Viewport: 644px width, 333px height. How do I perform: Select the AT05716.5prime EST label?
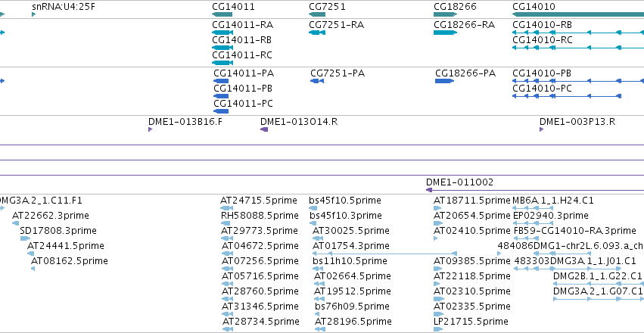tap(260, 275)
